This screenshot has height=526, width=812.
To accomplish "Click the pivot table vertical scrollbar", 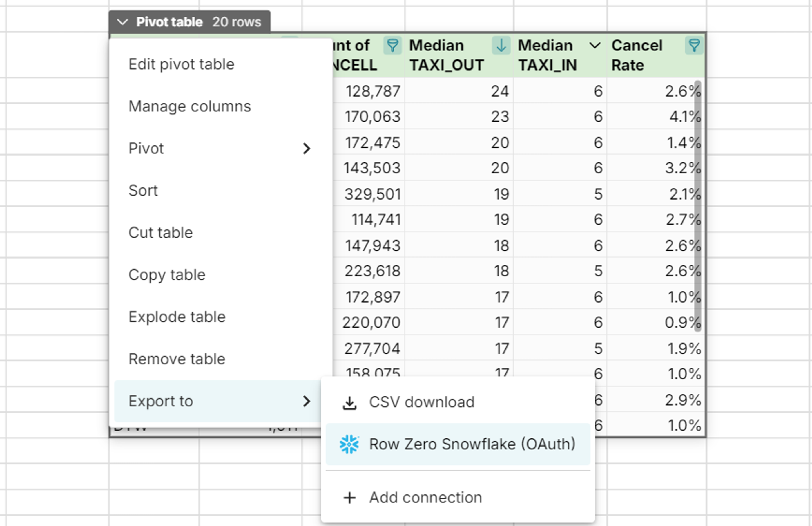I will click(x=697, y=206).
